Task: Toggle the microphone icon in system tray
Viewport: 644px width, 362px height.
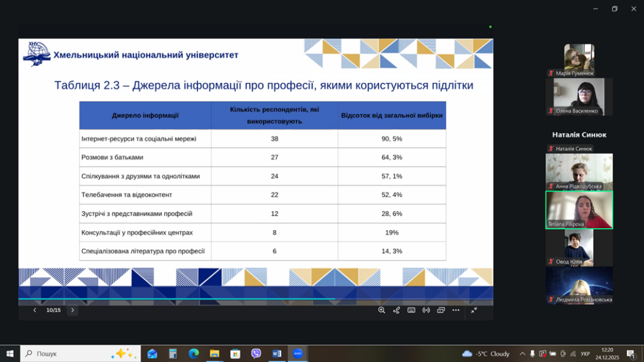Action: click(x=533, y=354)
